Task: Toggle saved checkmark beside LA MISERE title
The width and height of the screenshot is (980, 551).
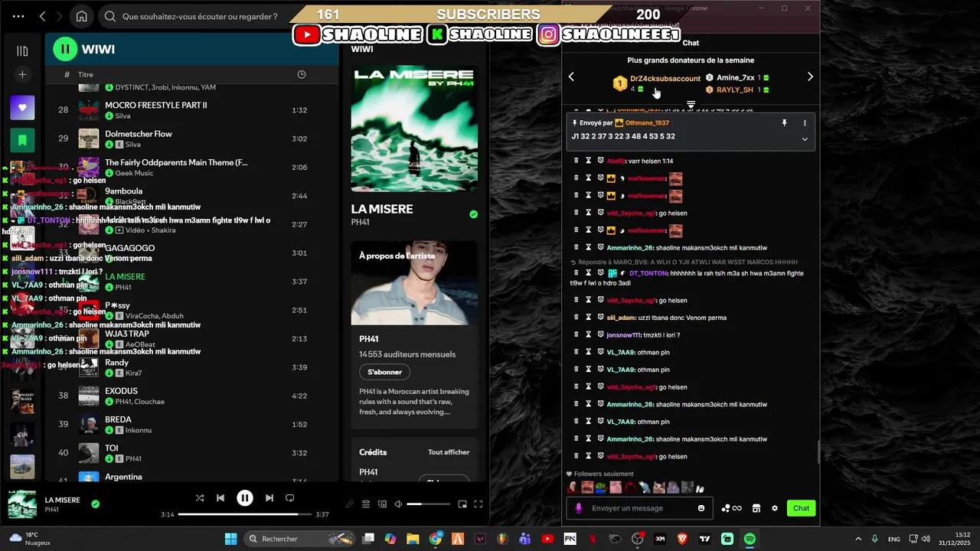Action: click(x=473, y=214)
